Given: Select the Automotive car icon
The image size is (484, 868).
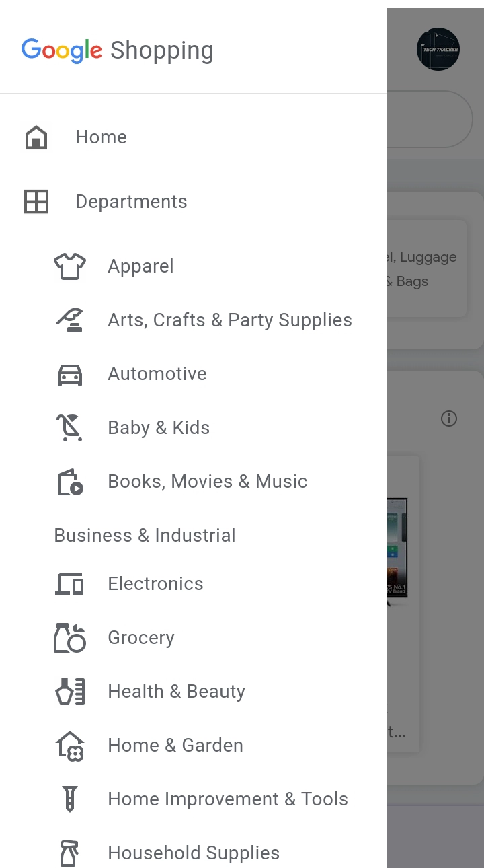Looking at the screenshot, I should 70,374.
